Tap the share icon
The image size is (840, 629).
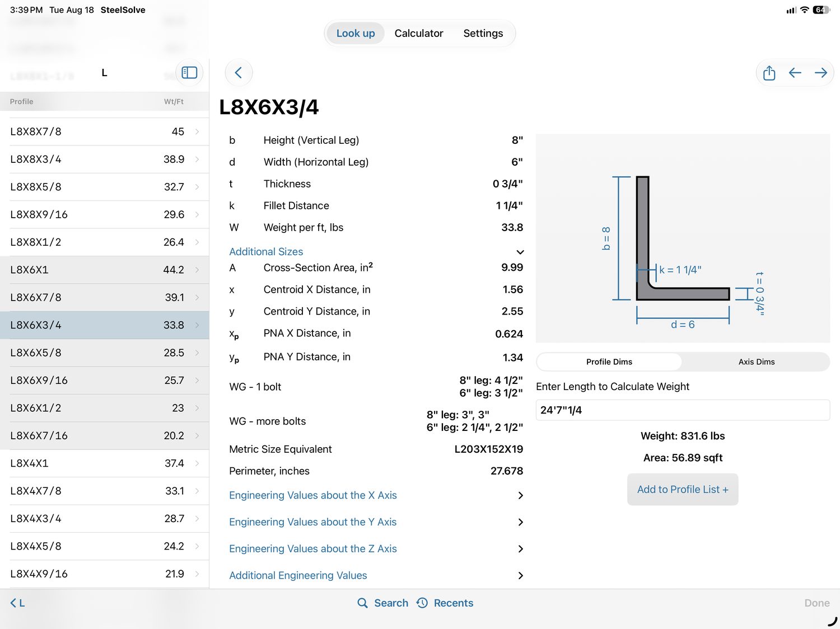[x=769, y=73]
